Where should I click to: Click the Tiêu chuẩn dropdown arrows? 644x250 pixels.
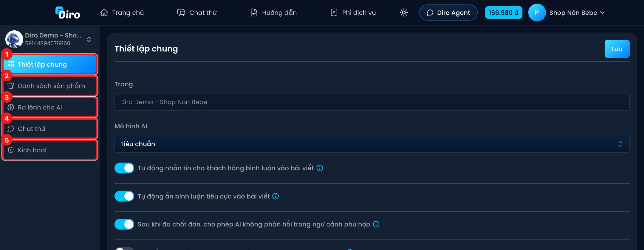(620, 144)
